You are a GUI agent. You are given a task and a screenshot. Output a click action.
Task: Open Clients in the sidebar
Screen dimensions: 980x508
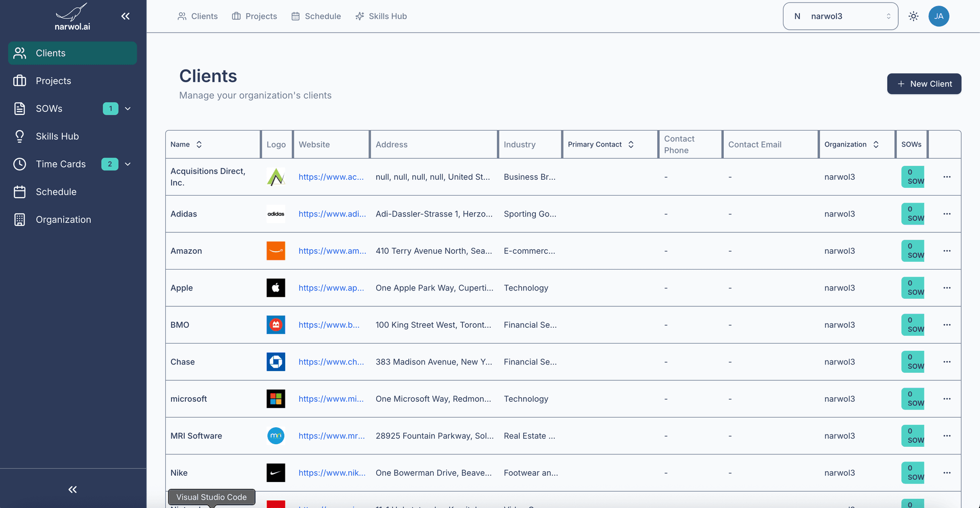72,53
